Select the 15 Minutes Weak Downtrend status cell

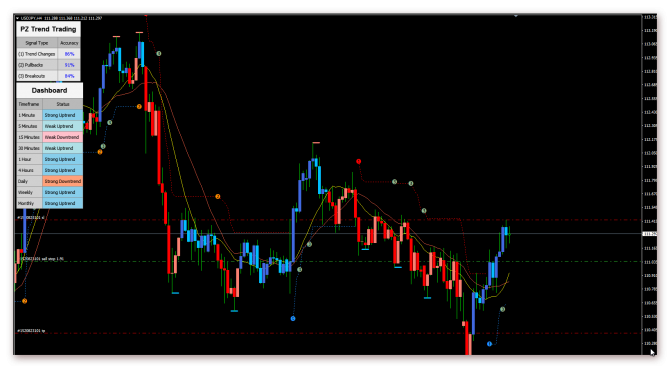click(x=62, y=137)
